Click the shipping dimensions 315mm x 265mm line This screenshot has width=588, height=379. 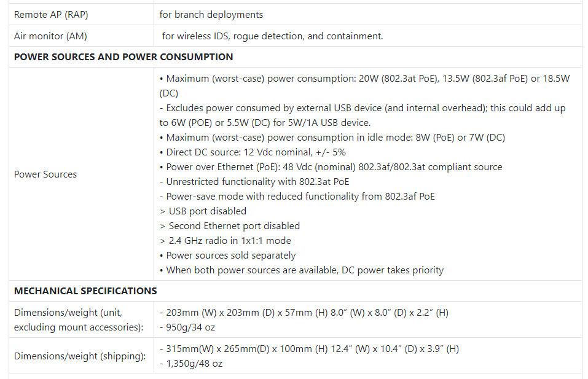click(x=309, y=349)
